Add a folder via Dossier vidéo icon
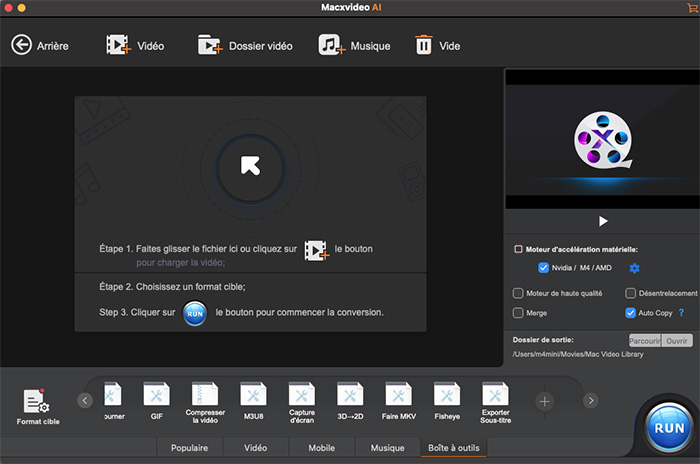This screenshot has width=700, height=464. [210, 45]
